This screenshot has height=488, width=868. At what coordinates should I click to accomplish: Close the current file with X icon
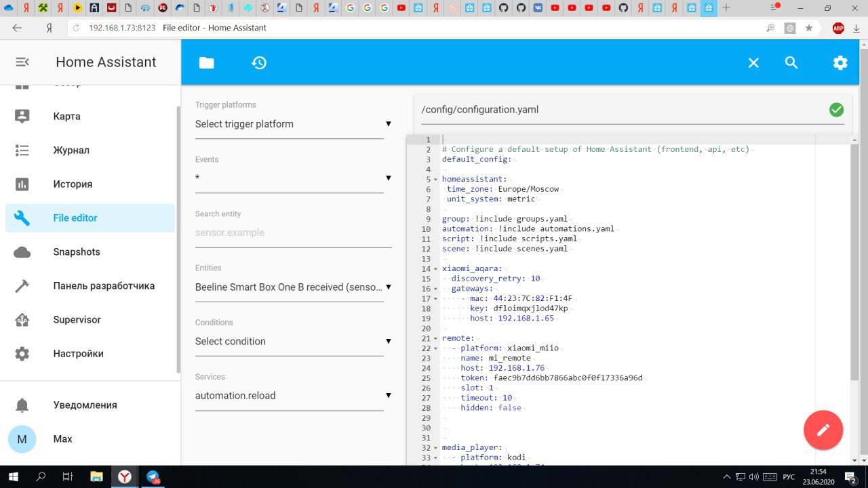[x=753, y=62]
